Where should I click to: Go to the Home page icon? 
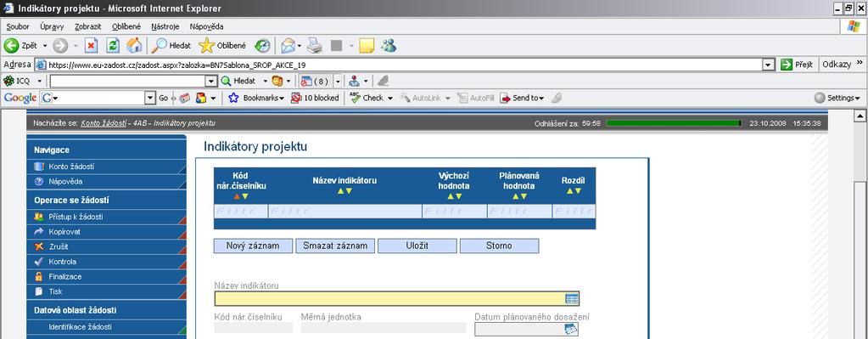pyautogui.click(x=135, y=45)
